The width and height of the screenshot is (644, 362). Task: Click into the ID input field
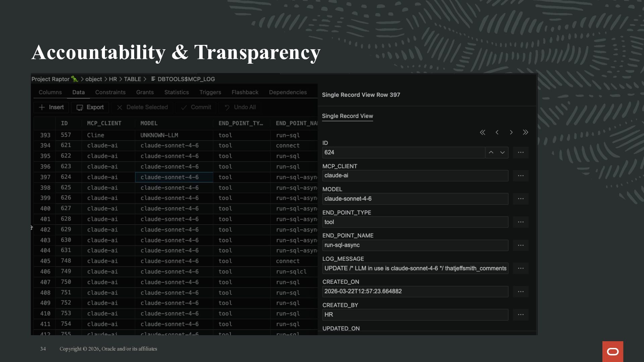coord(404,153)
